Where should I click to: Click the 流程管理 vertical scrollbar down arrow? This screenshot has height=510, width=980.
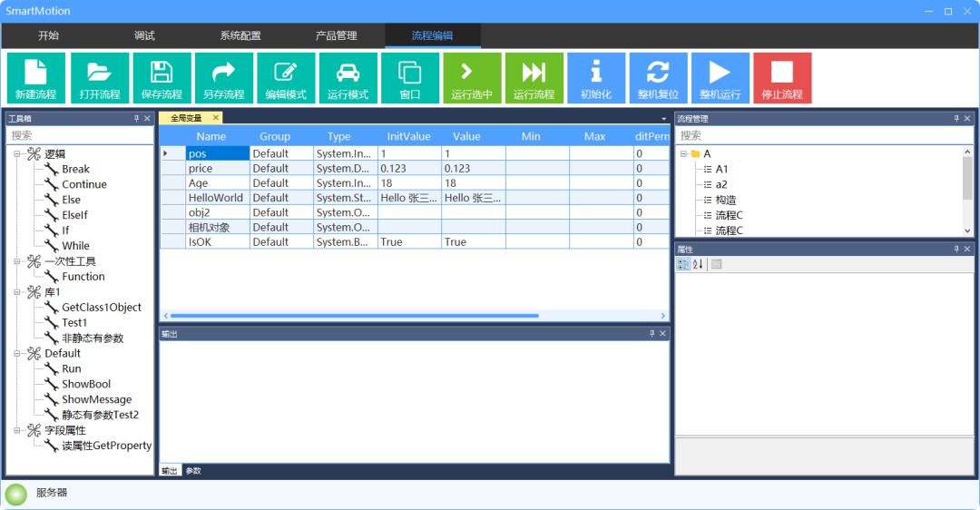967,230
